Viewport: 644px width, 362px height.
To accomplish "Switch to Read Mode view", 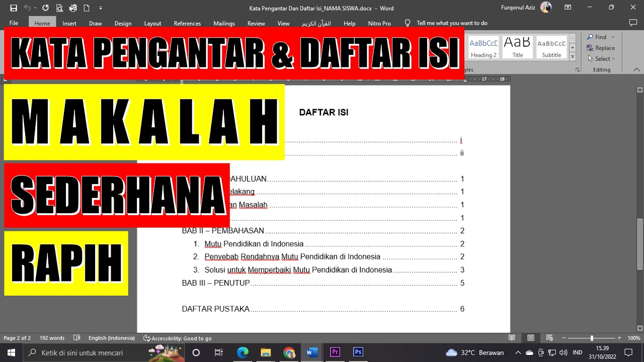I will coord(512,338).
